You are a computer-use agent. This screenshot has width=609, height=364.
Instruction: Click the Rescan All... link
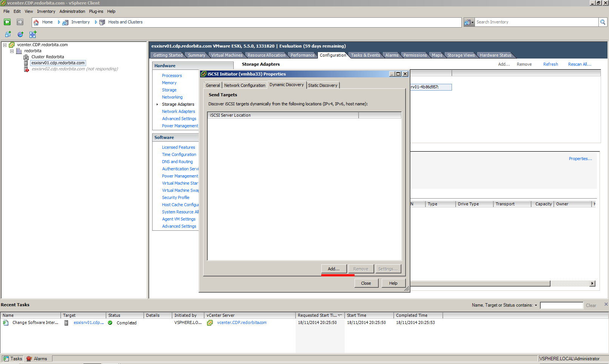tap(579, 64)
